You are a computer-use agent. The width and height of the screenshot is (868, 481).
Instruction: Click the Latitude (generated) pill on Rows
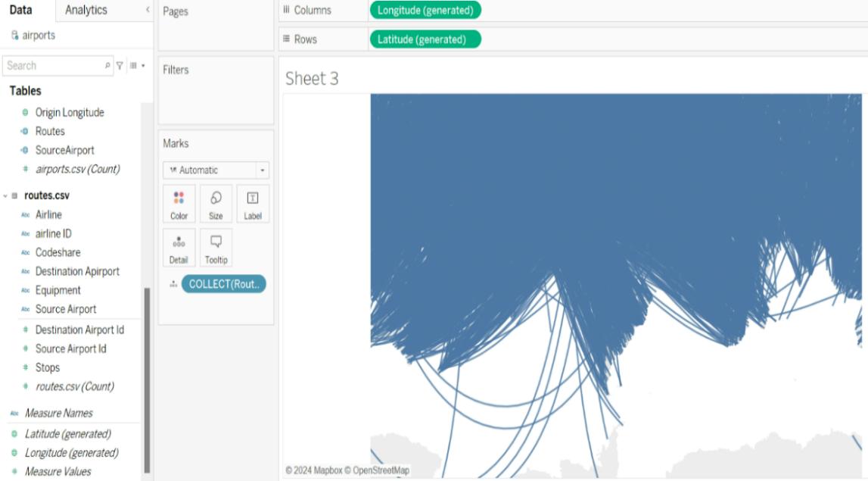click(x=425, y=39)
